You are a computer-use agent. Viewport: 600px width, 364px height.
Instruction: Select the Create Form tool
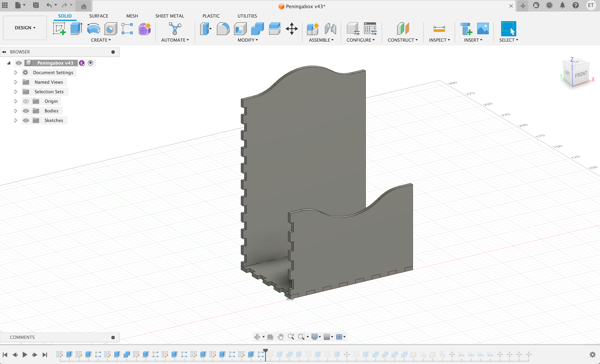point(145,29)
